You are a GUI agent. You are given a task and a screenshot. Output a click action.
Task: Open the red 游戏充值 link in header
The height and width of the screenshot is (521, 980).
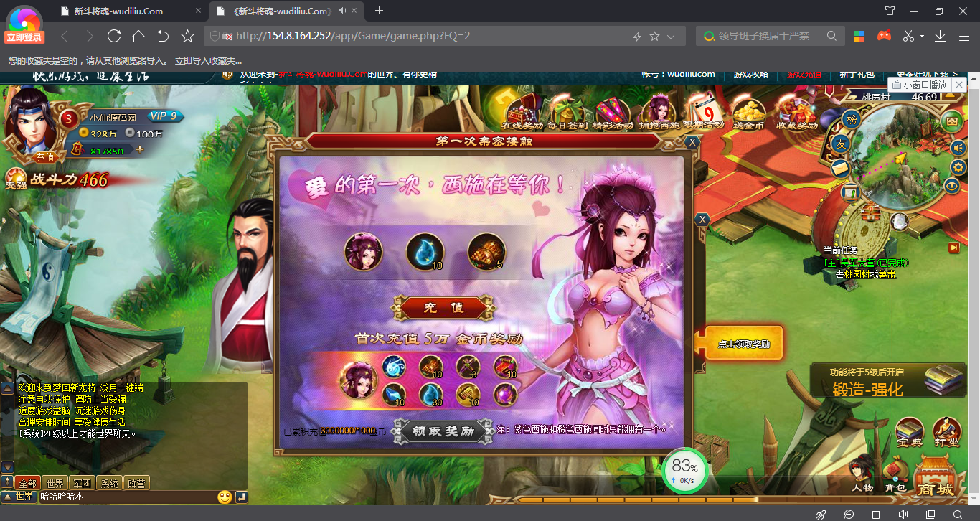click(805, 75)
